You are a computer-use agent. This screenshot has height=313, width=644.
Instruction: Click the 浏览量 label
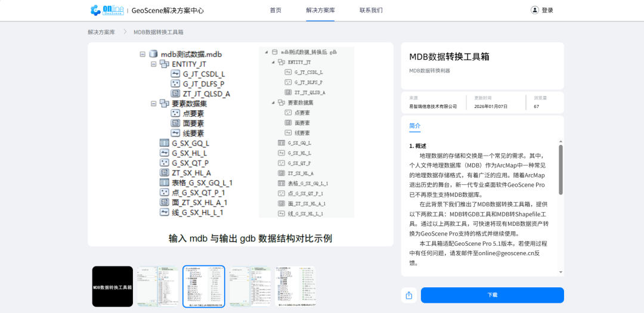(x=540, y=98)
